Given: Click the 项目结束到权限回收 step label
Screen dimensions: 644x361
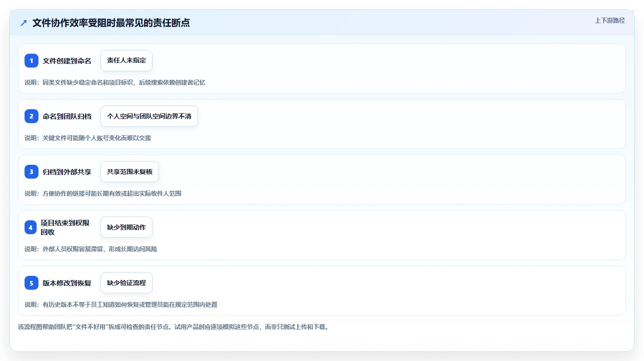Looking at the screenshot, I should [65, 227].
